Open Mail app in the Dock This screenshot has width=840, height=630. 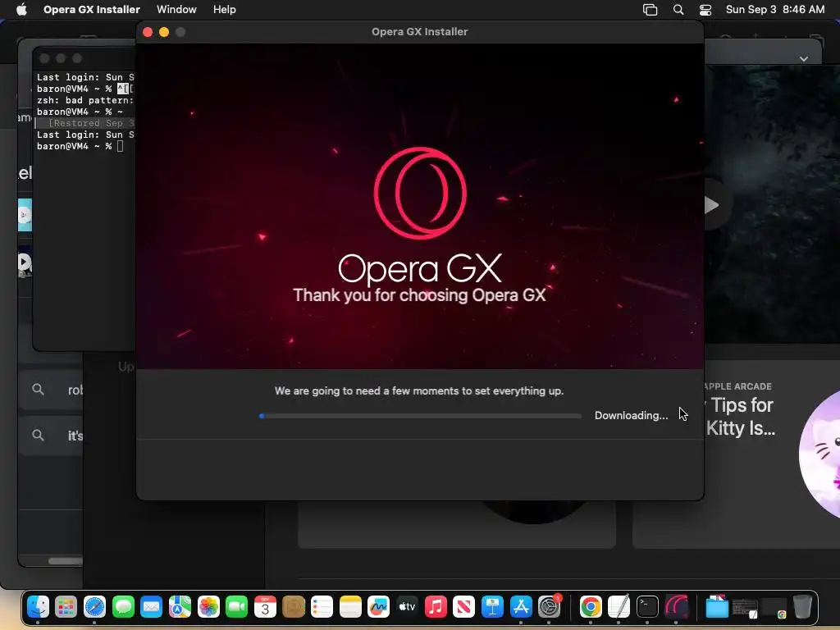[152, 607]
